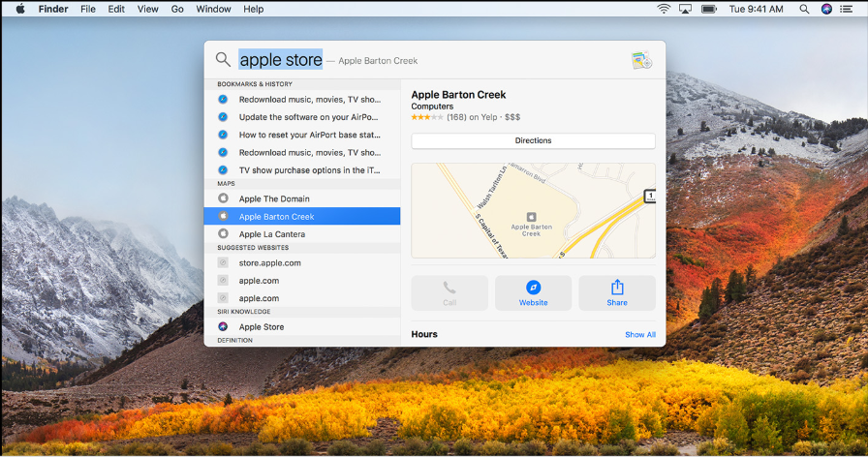Screen dimensions: 868x457
Task: Select Update the software on your AirPo... result
Action: pos(302,117)
